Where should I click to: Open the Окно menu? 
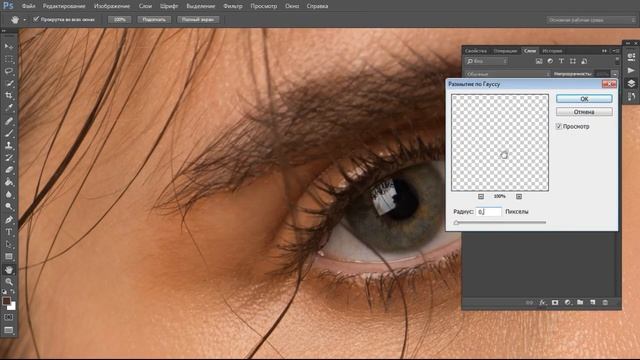coord(292,6)
